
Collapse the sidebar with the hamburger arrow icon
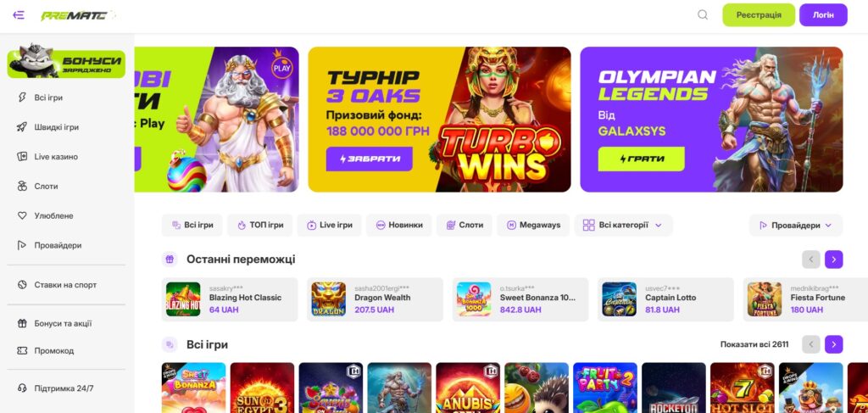pos(19,15)
